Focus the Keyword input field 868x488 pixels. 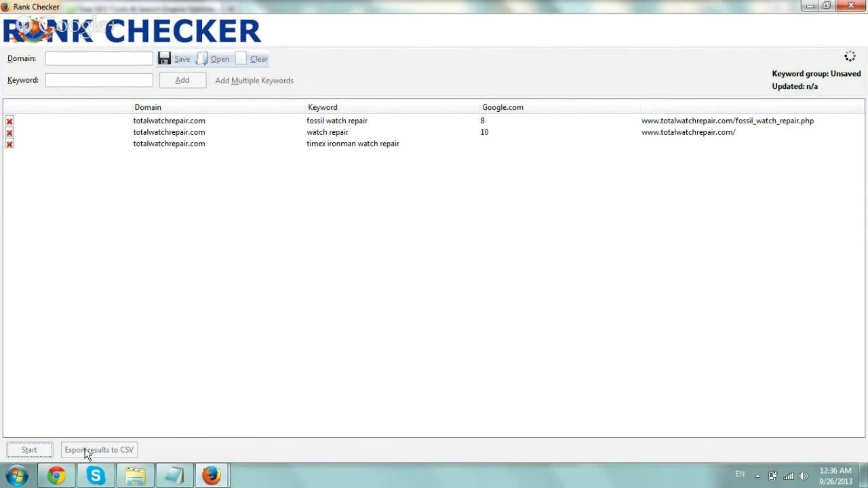pos(99,80)
